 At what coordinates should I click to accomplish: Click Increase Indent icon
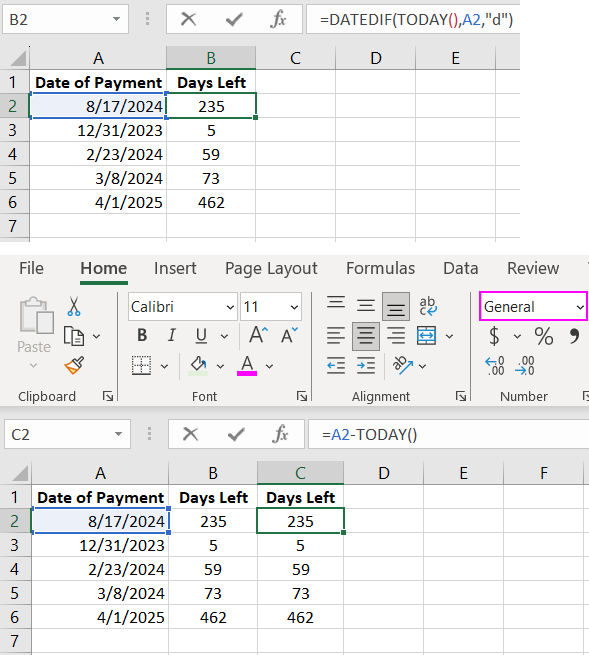[x=366, y=366]
